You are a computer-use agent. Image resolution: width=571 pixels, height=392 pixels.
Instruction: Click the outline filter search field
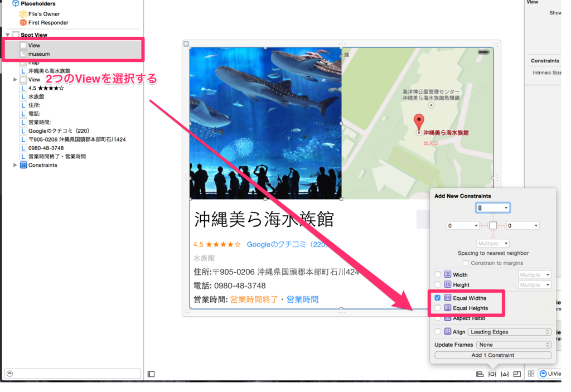[72, 374]
